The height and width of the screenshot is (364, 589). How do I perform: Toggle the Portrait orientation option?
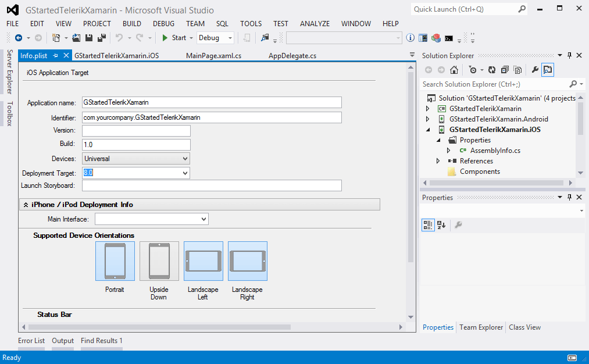click(115, 261)
